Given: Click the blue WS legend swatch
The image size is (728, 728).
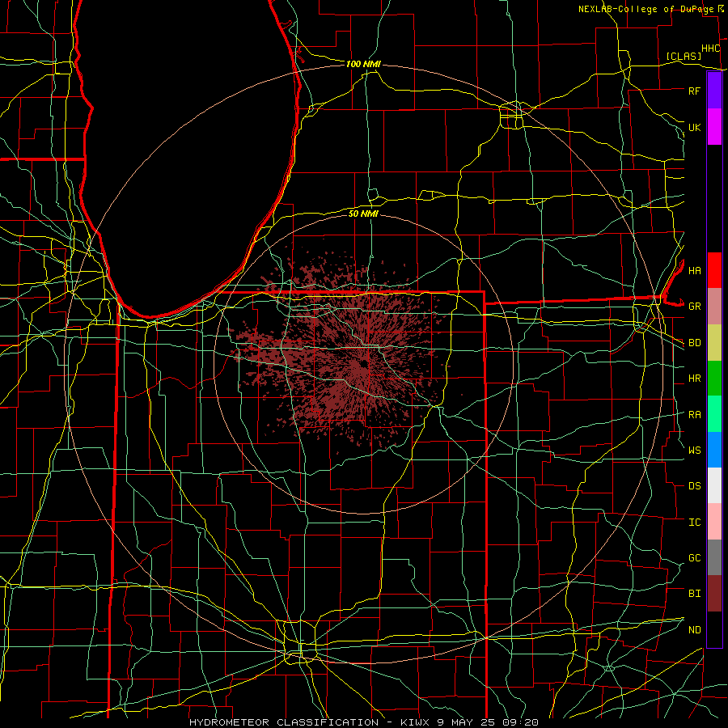Looking at the screenshot, I should coord(714,450).
